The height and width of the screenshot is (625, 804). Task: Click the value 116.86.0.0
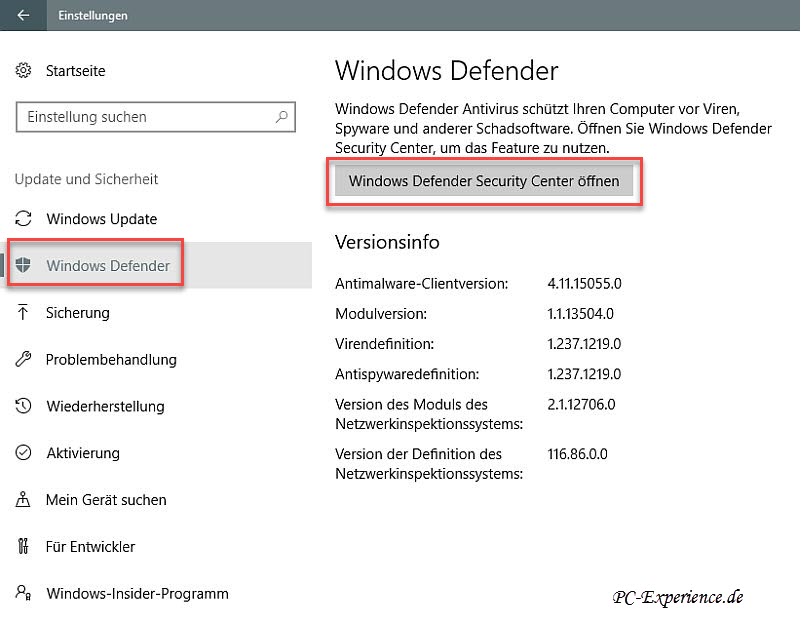pos(577,454)
